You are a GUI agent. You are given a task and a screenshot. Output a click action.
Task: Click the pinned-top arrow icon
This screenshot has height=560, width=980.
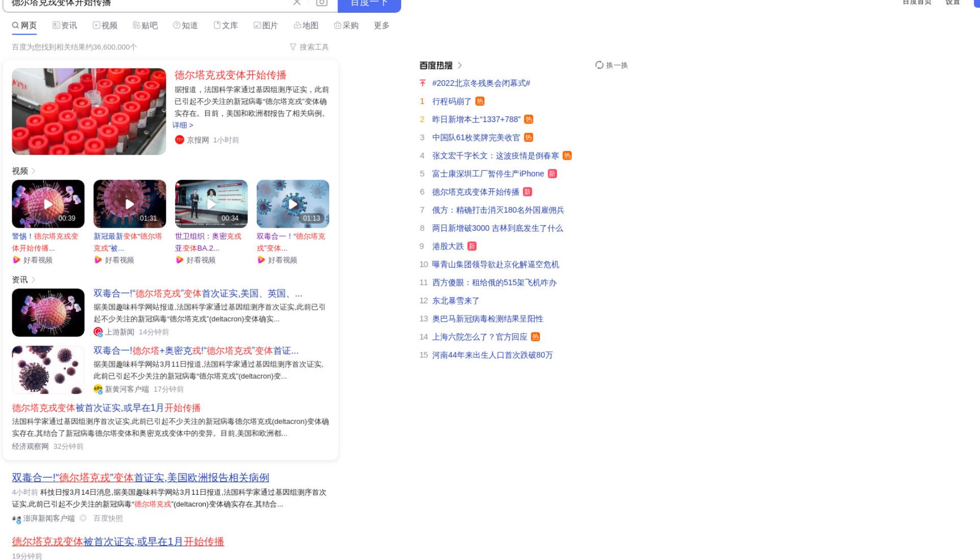point(422,83)
